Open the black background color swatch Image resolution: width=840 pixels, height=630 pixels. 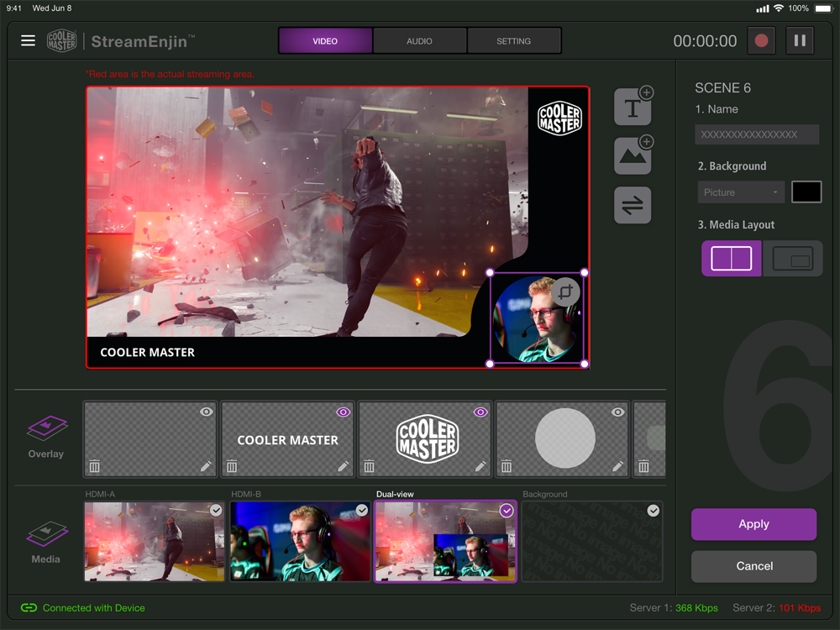(x=806, y=192)
